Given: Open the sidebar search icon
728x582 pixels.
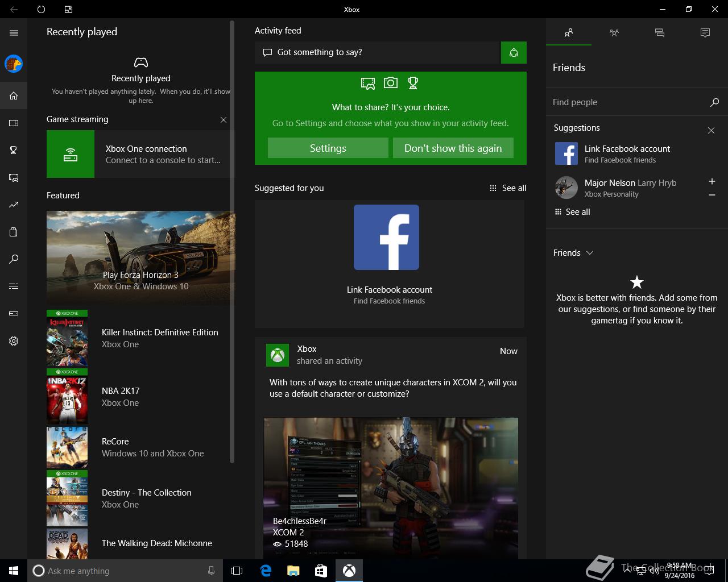Looking at the screenshot, I should (x=14, y=259).
